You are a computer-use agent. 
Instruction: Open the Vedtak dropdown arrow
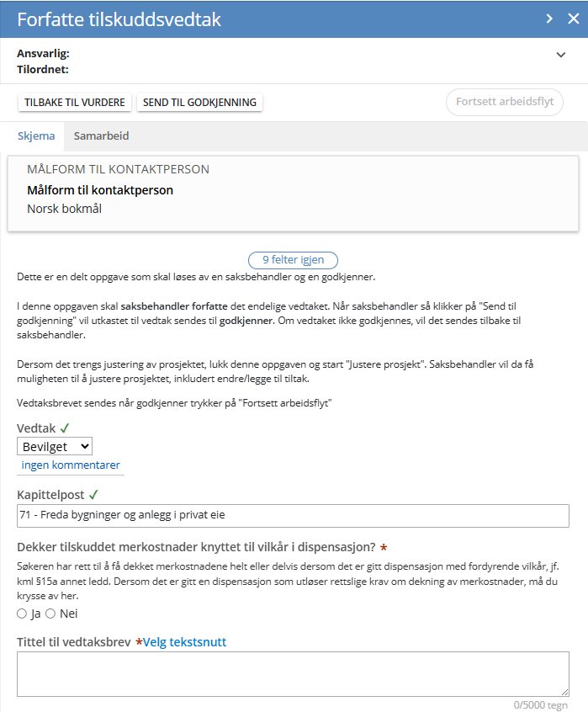(84, 446)
